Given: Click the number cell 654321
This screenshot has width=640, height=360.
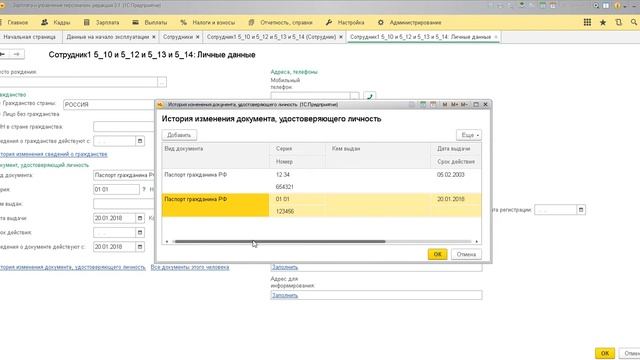Looking at the screenshot, I should [285, 187].
